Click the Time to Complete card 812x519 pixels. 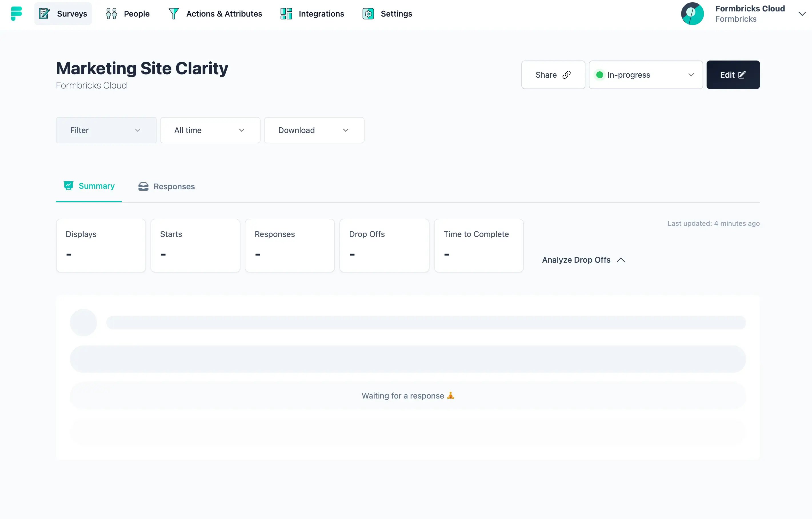point(479,245)
